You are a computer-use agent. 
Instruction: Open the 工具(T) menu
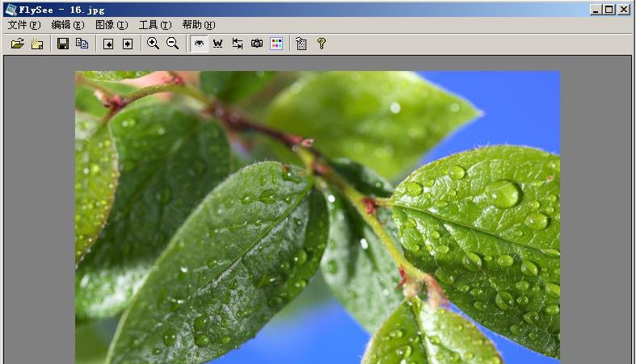[x=155, y=25]
